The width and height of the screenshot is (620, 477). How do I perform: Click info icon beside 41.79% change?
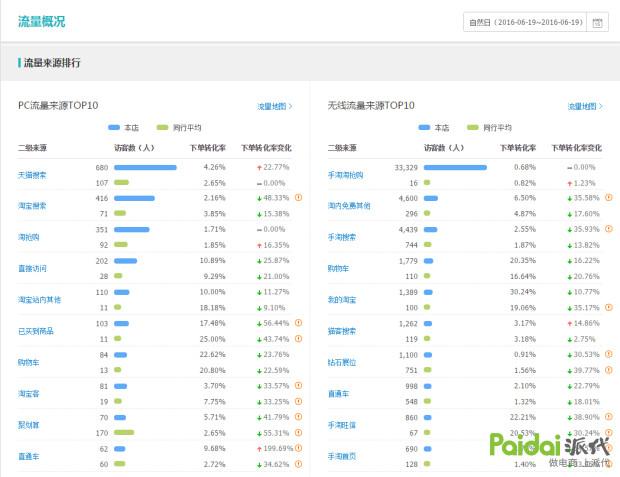pyautogui.click(x=299, y=417)
